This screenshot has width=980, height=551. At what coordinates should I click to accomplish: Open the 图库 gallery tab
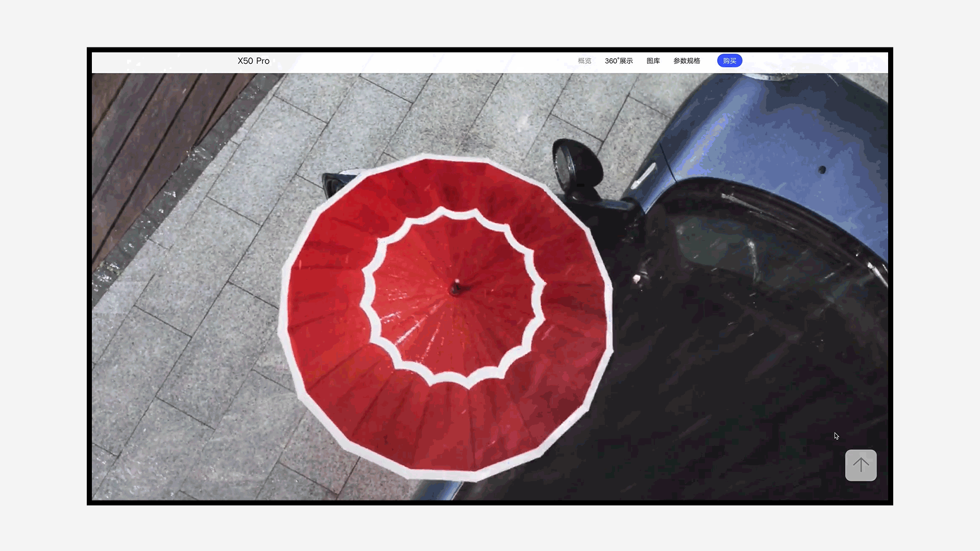pos(653,61)
